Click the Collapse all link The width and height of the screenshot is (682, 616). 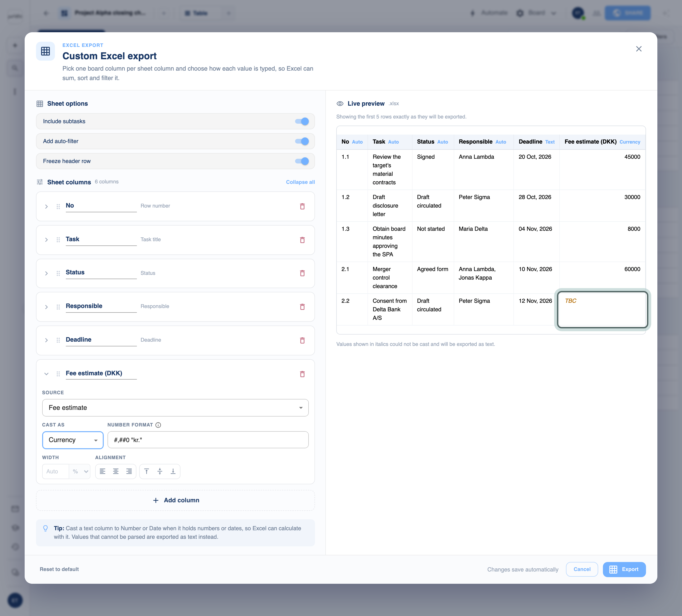pyautogui.click(x=301, y=182)
